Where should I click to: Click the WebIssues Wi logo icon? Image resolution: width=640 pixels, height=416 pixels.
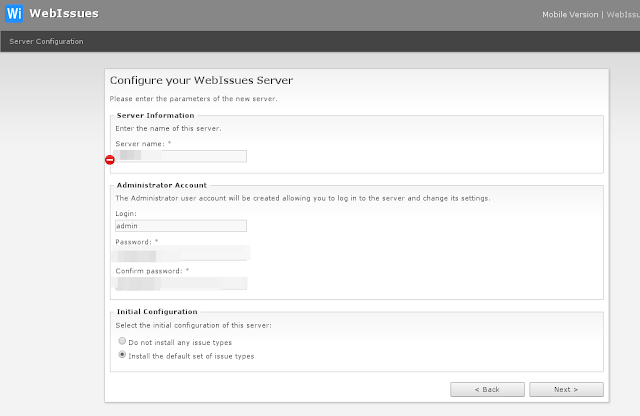14,13
